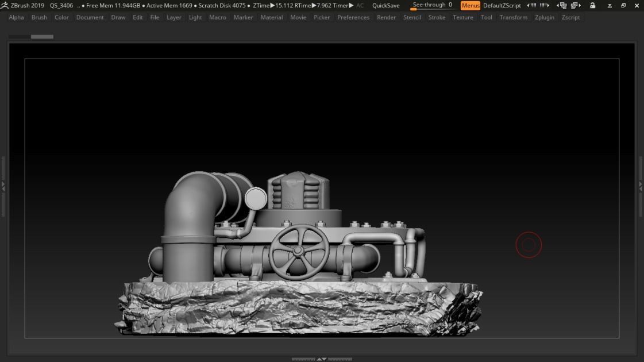Click the AC indicator in title bar
This screenshot has height=362, width=644.
tap(360, 5)
